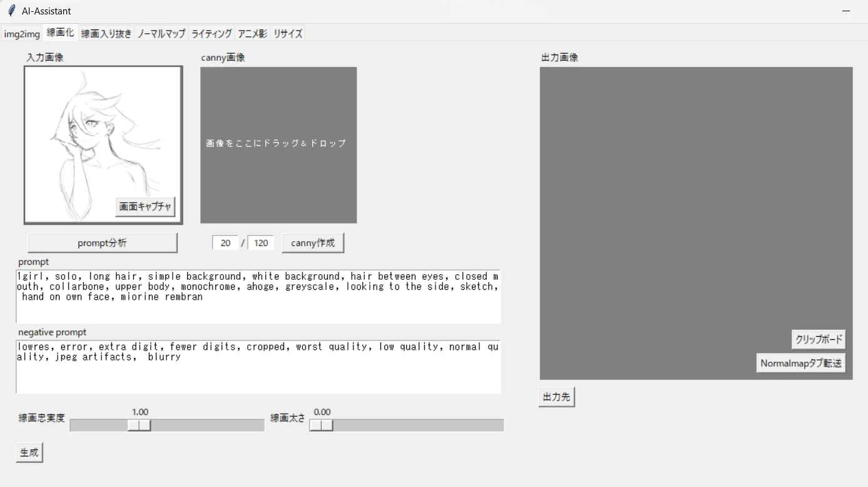Screen dimensions: 868x487
Task: Click the gray 出力画像 preview area
Action: 696,223
